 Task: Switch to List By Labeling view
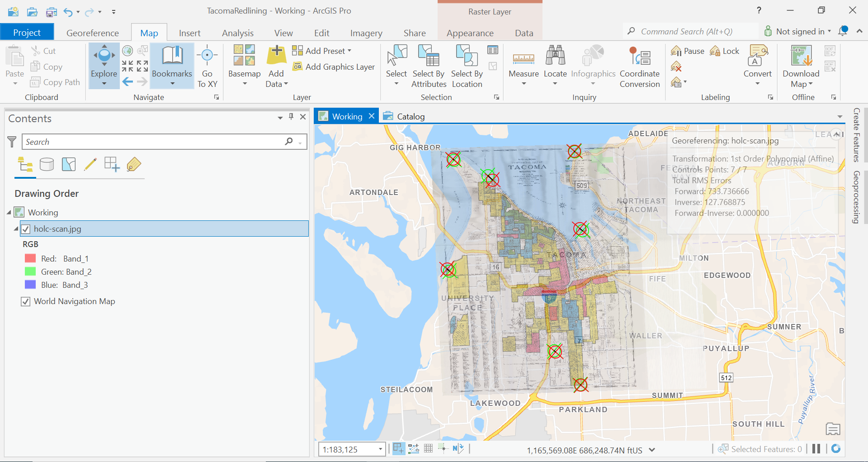click(x=134, y=164)
